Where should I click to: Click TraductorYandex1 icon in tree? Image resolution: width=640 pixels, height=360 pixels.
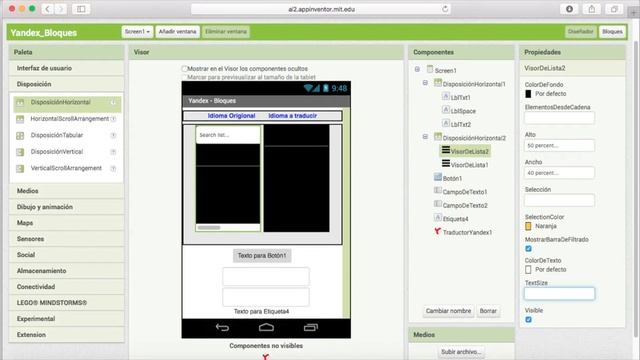click(438, 231)
